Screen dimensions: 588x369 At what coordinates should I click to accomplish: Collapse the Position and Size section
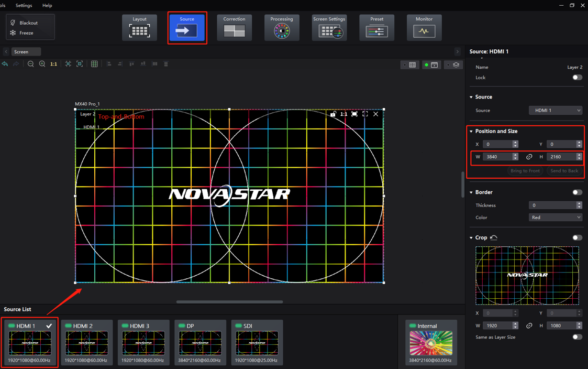tap(471, 131)
